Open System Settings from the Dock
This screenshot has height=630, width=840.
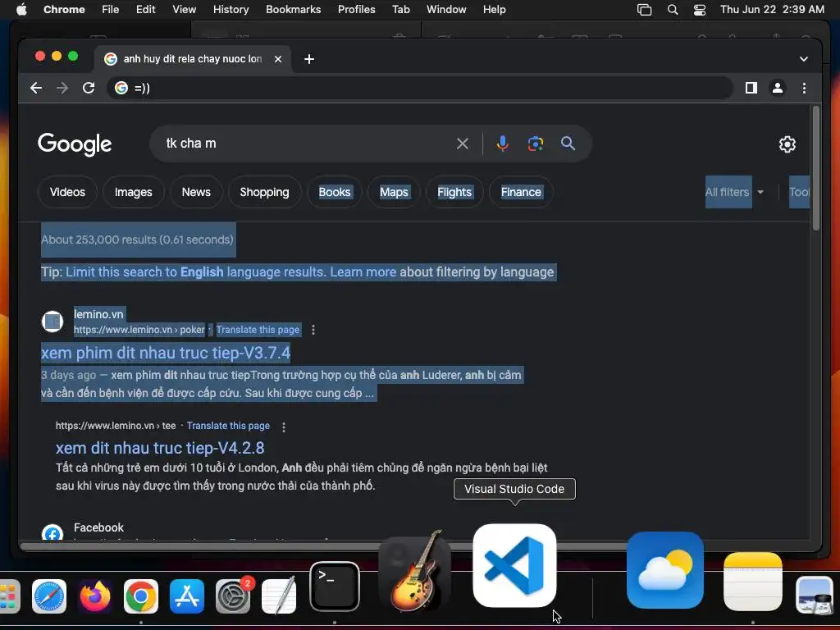(x=233, y=596)
